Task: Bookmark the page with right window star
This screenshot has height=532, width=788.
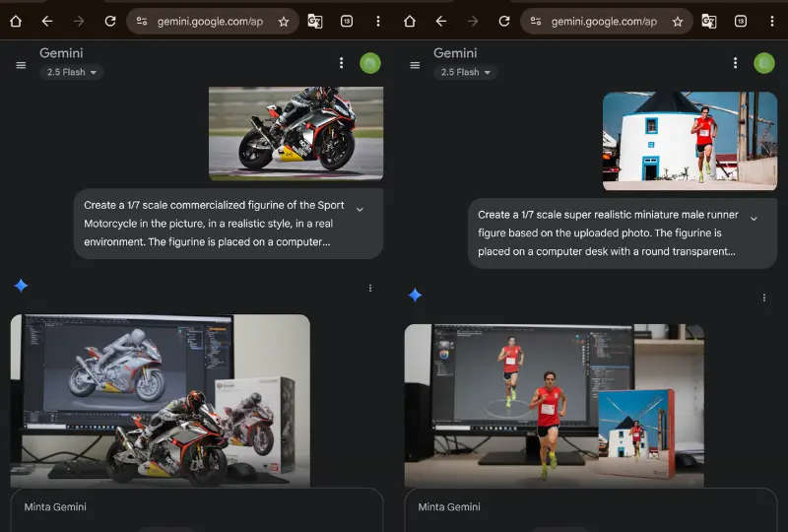Action: pos(678,22)
